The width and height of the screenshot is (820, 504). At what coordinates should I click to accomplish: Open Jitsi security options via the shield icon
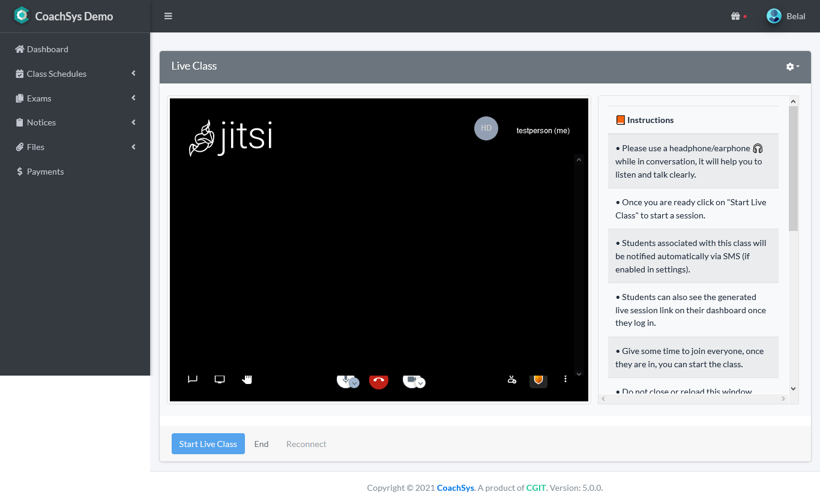[538, 380]
